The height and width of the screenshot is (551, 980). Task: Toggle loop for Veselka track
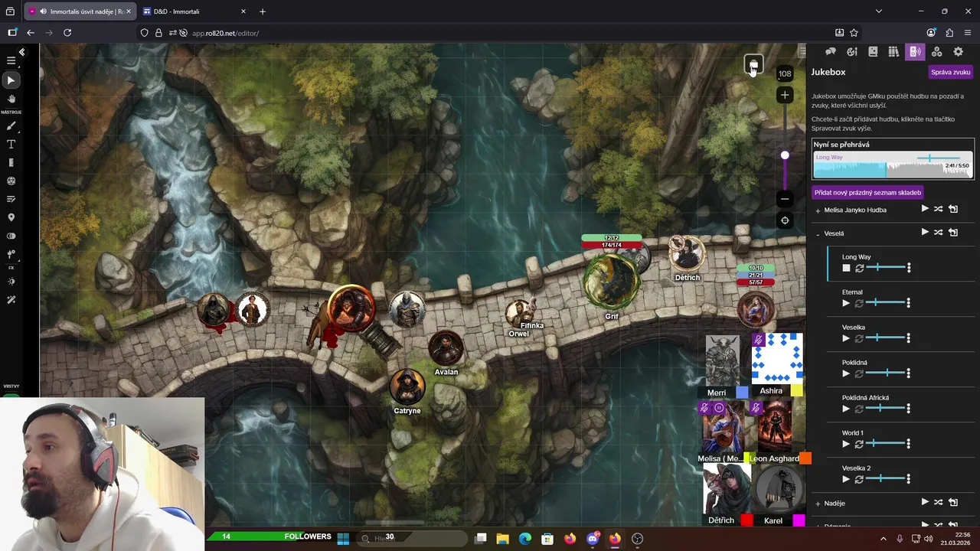click(x=859, y=338)
